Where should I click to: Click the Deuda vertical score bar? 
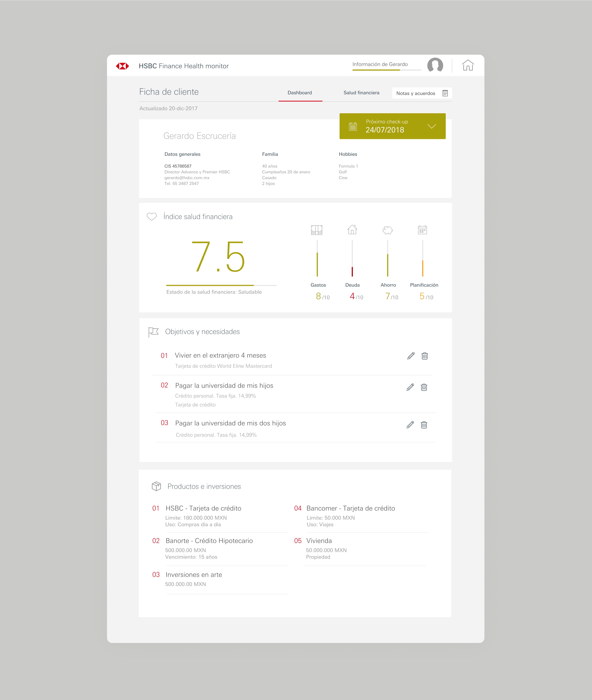click(x=352, y=258)
